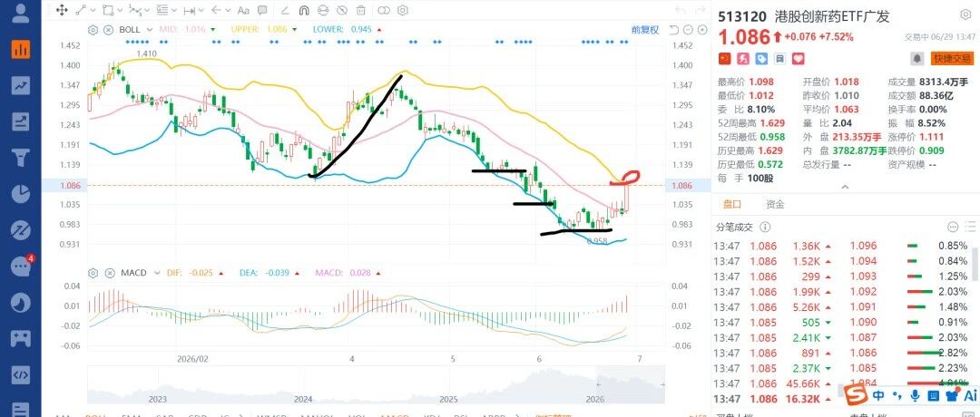Viewport: 980px width, 417px height.
Task: Toggle the magnet snap tool
Action: click(x=304, y=10)
